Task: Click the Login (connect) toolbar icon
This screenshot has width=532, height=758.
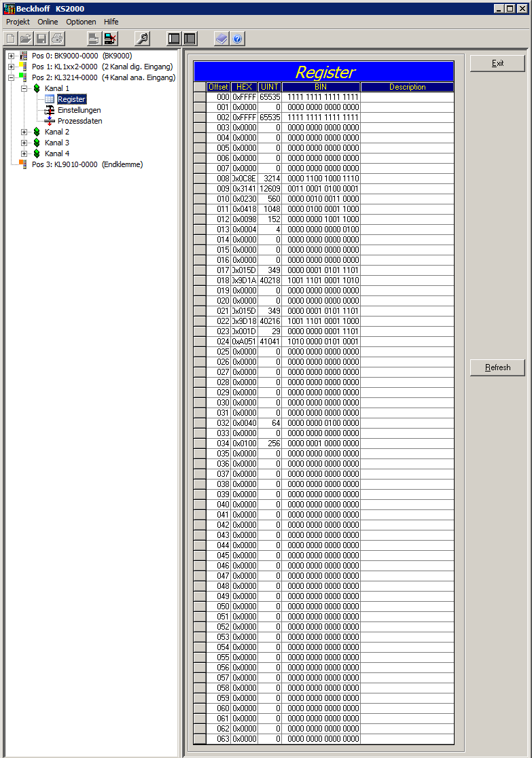Action: click(x=94, y=39)
